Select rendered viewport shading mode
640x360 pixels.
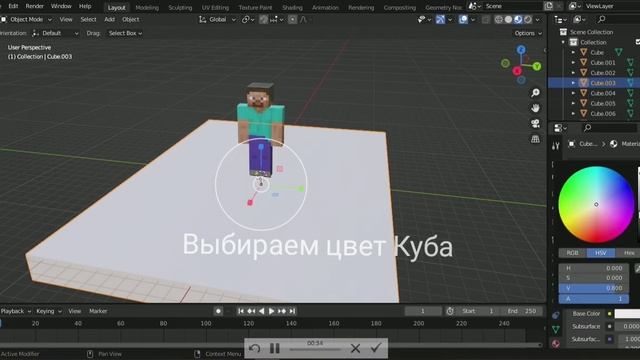pos(528,19)
